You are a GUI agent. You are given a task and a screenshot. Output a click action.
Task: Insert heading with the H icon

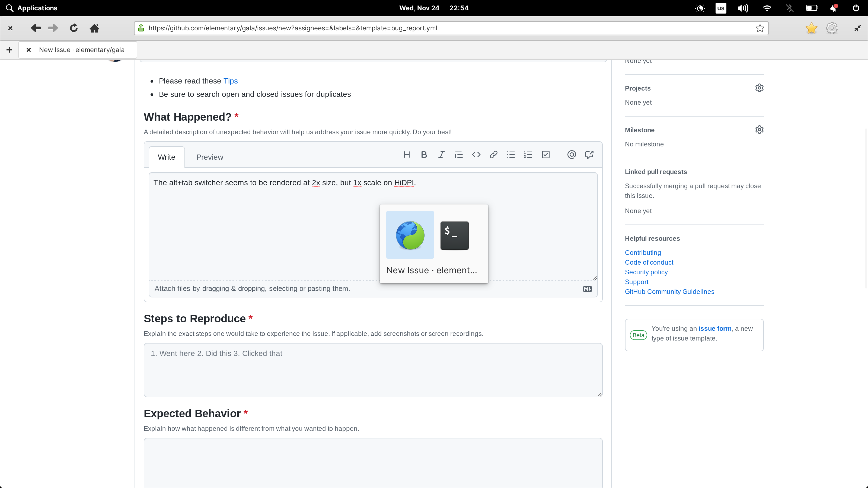point(407,155)
